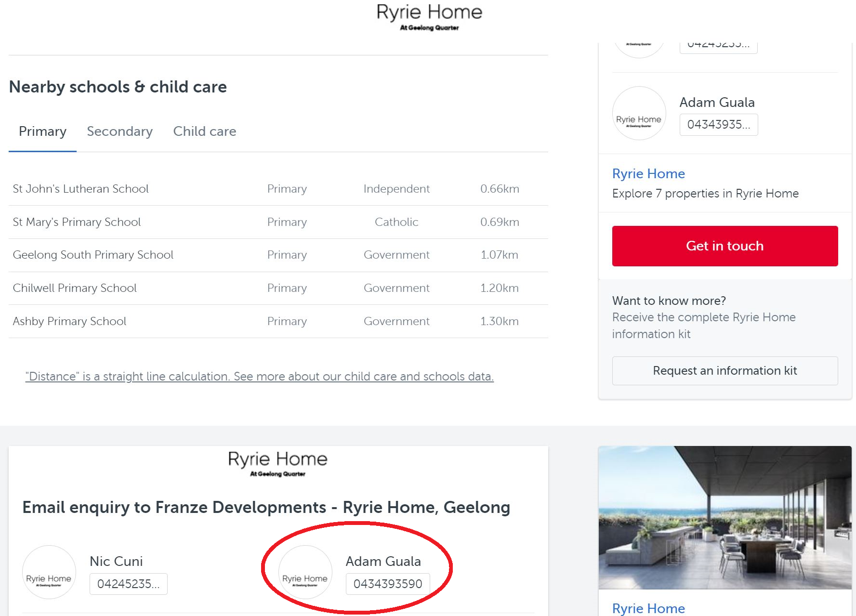The width and height of the screenshot is (856, 616).
Task: Click Request an information kit button
Action: pyautogui.click(x=724, y=371)
